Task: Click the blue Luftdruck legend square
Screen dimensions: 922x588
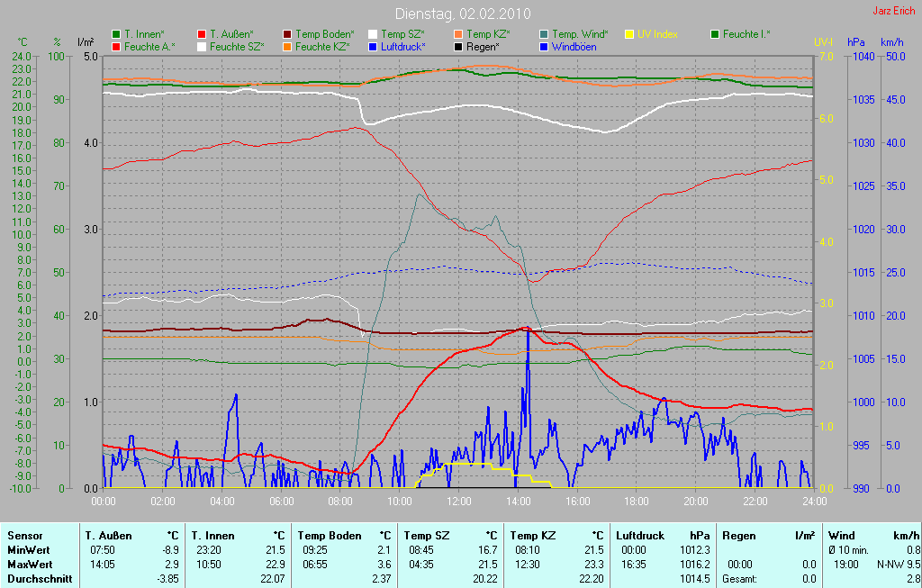Action: pos(373,46)
